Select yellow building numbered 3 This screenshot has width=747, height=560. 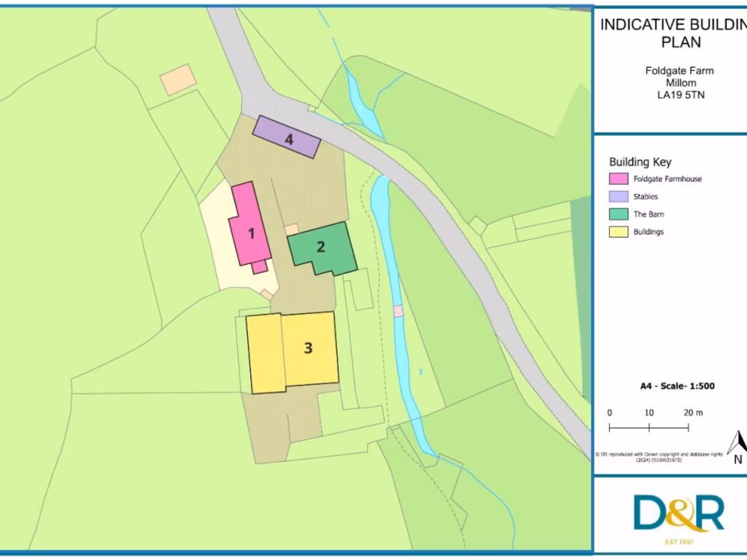pyautogui.click(x=293, y=350)
